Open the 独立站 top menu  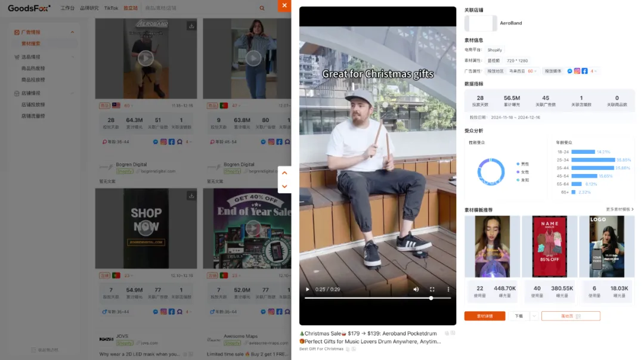coord(131,8)
